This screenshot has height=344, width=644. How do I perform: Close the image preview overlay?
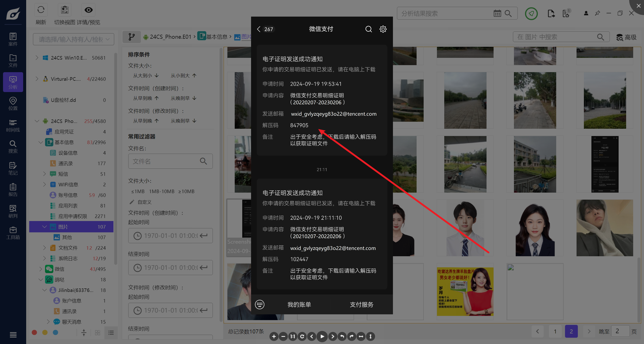point(638,6)
